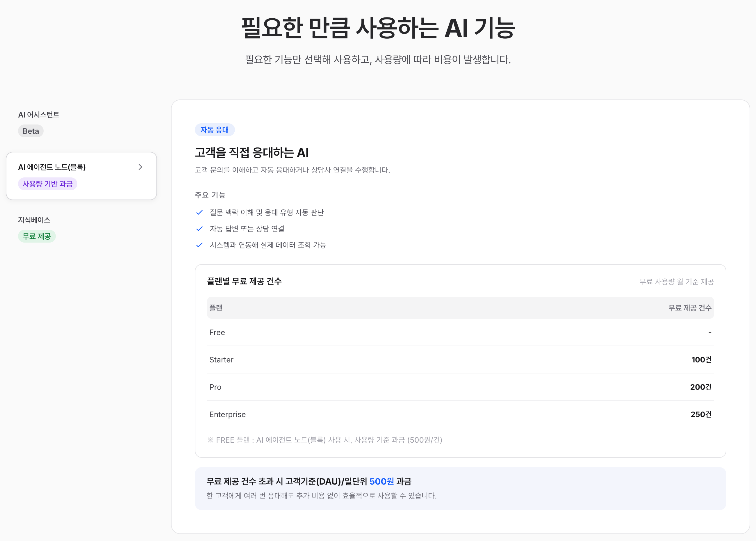This screenshot has height=541, width=756.
Task: Click the 무료 제공 green badge
Action: point(37,236)
